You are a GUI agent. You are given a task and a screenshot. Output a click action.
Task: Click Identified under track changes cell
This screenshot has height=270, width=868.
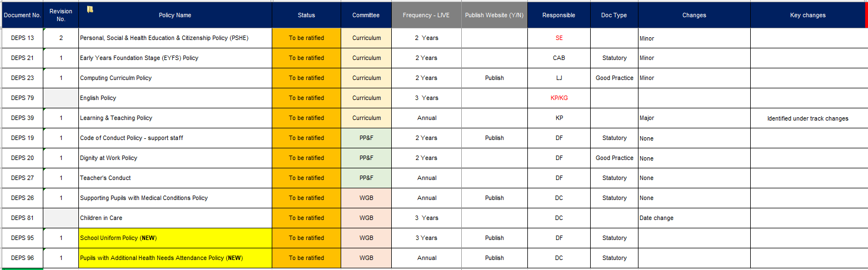point(807,118)
